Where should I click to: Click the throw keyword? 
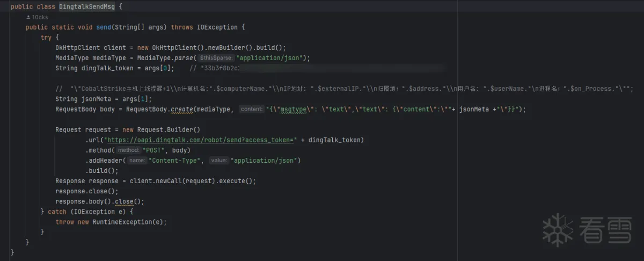pos(65,221)
